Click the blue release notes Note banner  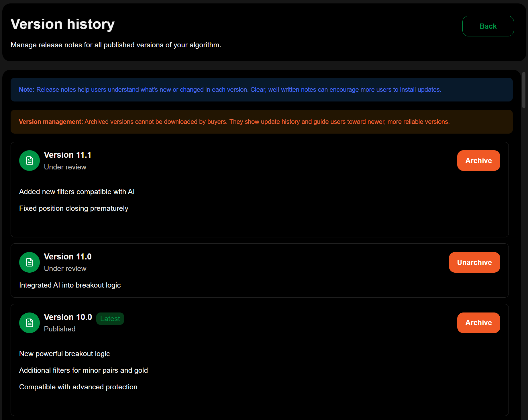coord(261,90)
